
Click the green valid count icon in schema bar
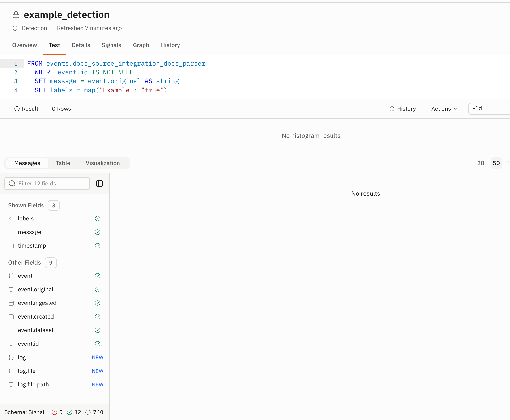click(69, 412)
